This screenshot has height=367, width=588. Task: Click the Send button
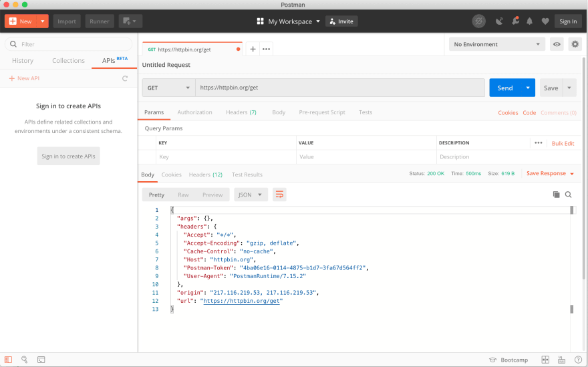tap(504, 88)
